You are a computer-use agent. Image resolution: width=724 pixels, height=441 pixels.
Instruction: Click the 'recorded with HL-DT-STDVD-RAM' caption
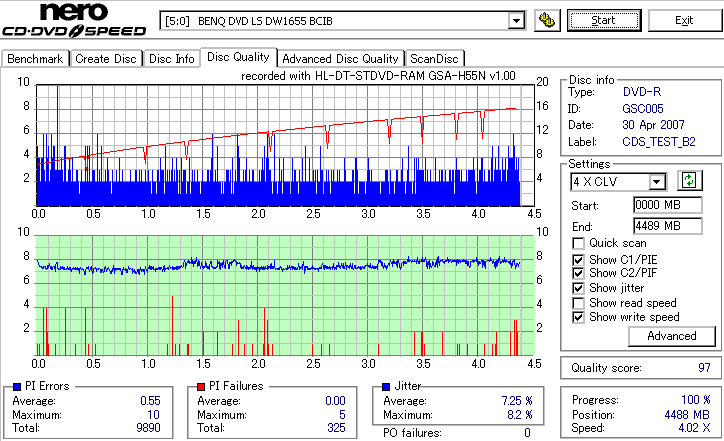[378, 76]
